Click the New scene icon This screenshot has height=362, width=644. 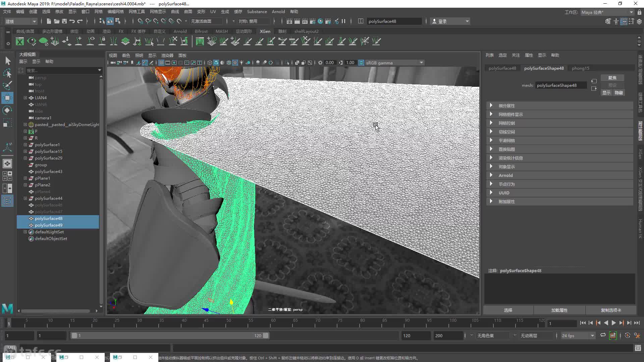pos(49,21)
